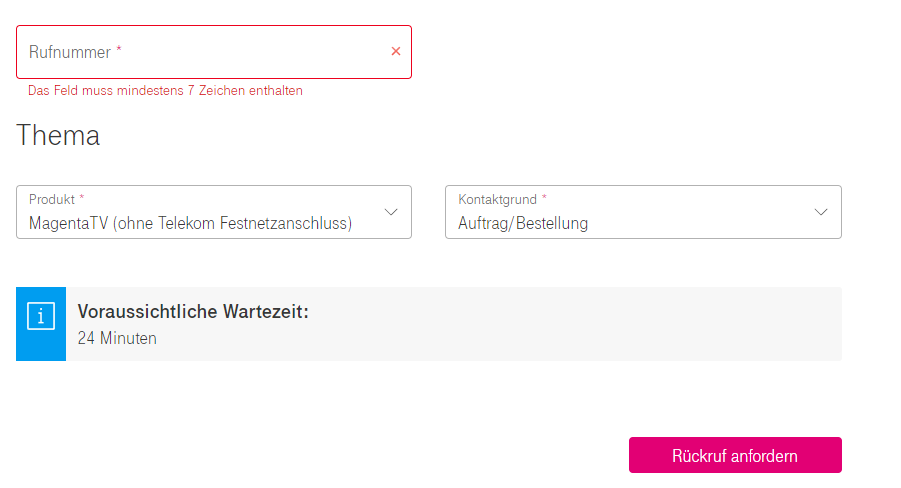Click the Rufnummer placeholder label

(70, 52)
